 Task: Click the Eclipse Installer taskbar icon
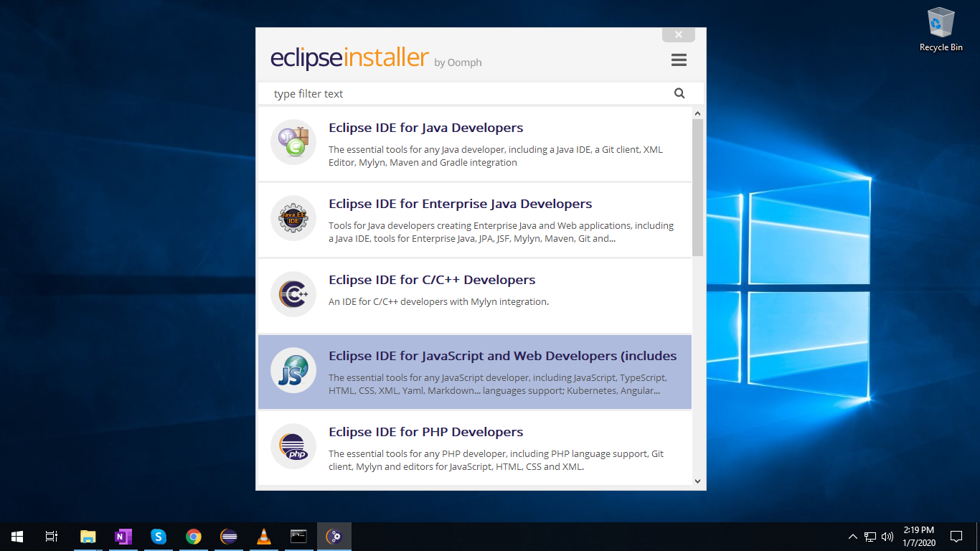click(x=334, y=536)
